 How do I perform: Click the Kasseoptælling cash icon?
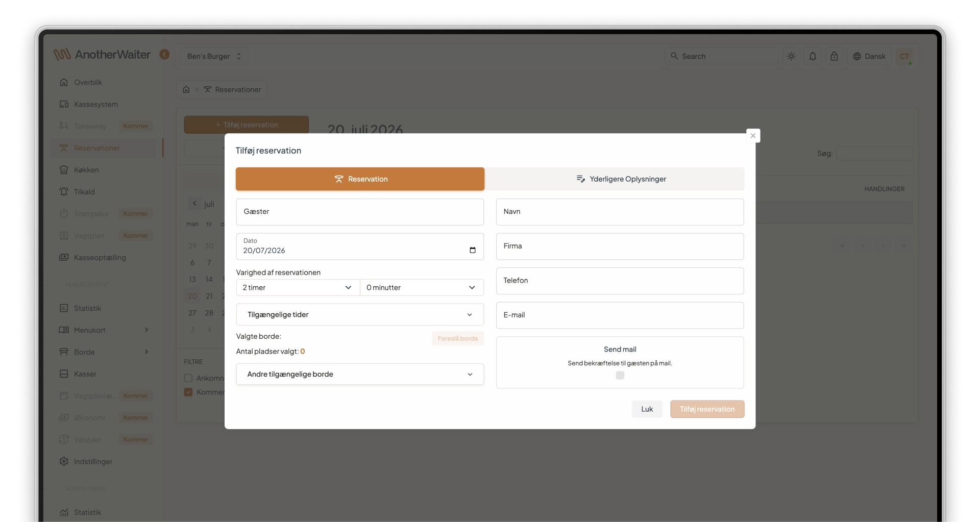(64, 258)
